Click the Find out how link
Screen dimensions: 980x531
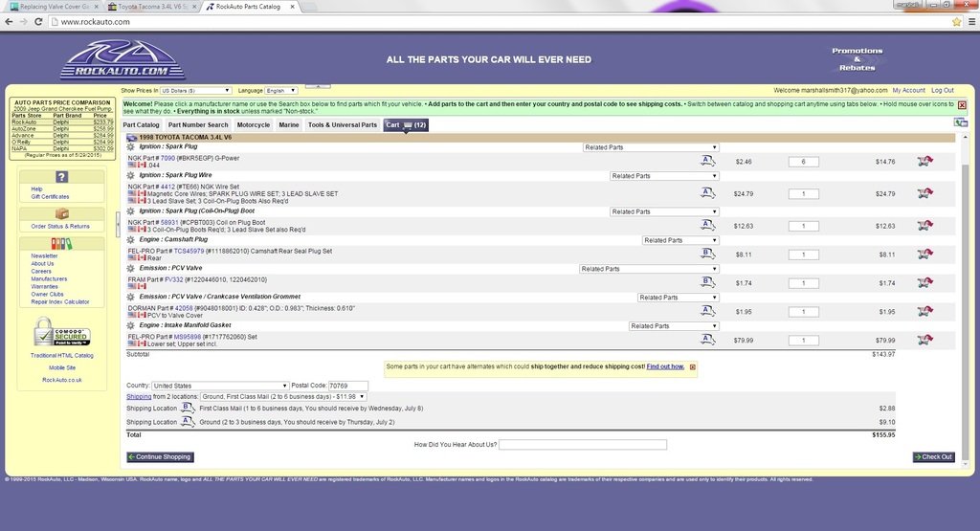point(665,366)
